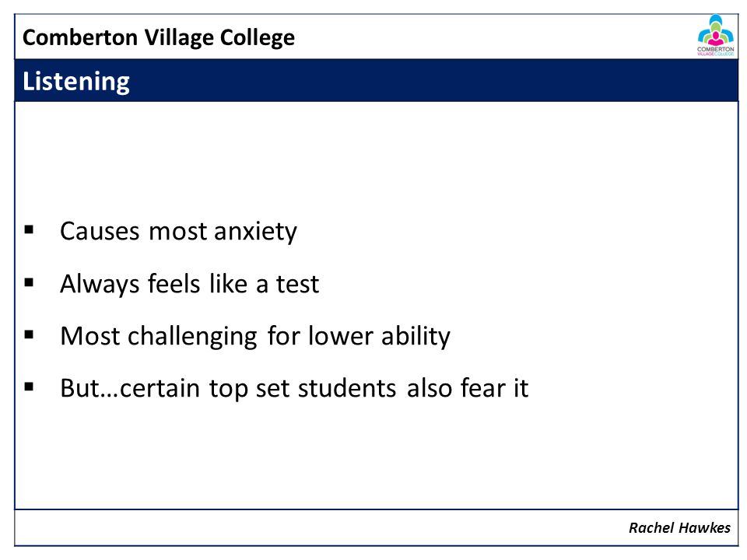
Task: Click the Listening title bar
Action: 377,80
